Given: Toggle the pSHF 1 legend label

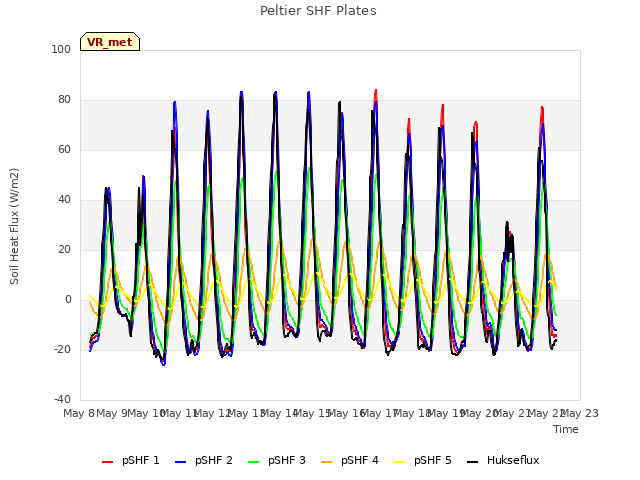Looking at the screenshot, I should [x=141, y=460].
